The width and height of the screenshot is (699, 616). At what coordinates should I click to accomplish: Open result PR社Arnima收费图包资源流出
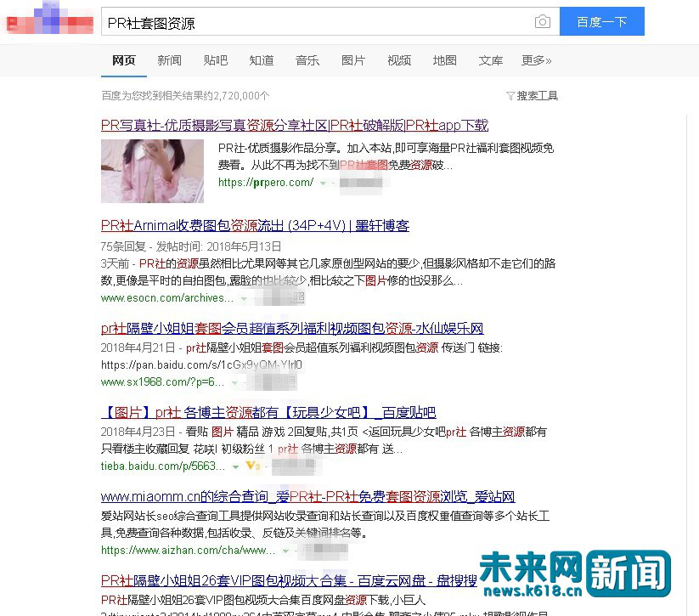[255, 226]
